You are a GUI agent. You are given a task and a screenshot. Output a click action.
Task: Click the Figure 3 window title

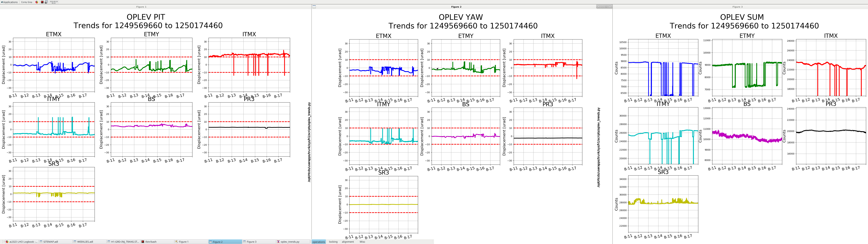[x=737, y=7]
